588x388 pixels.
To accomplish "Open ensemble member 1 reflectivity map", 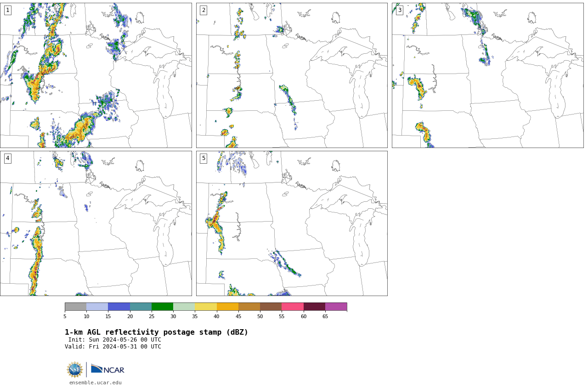I will 96,75.
